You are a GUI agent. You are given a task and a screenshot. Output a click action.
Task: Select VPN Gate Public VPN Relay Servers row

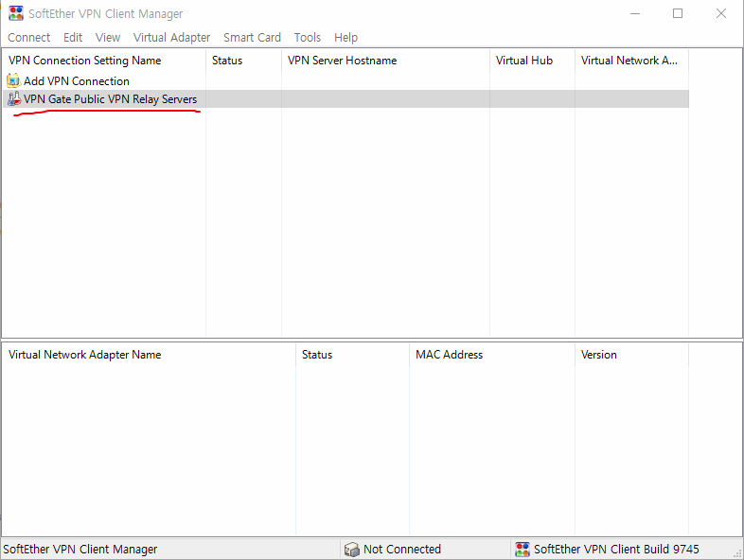point(345,99)
